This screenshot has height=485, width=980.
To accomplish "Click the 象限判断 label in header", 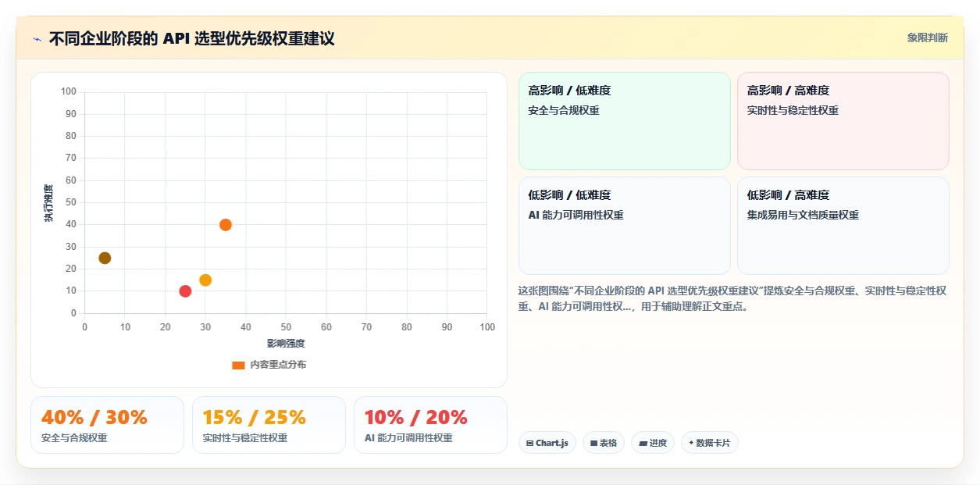I will 928,37.
